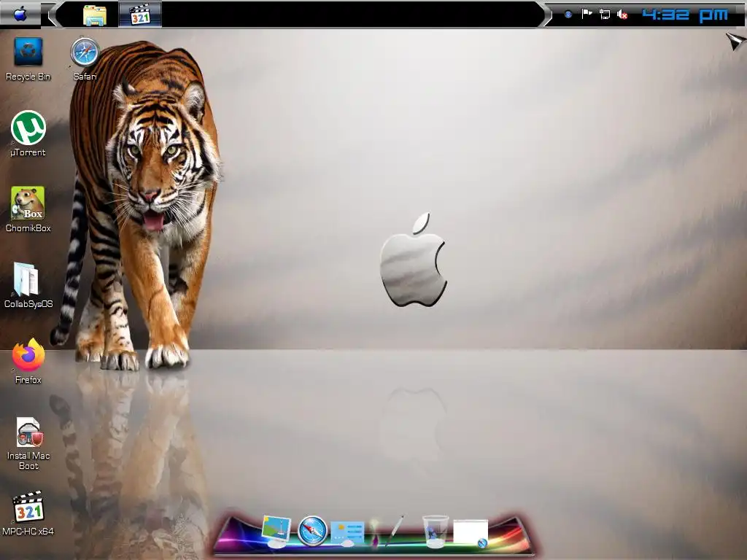Open the Action Center flag tray icon
Image resolution: width=747 pixels, height=560 pixels.
tap(587, 15)
